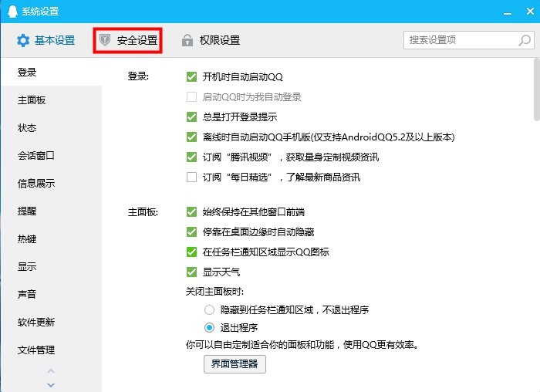Uncheck 停靠在桌面边缘时自动隐藏 checkbox
This screenshot has width=540, height=392.
click(x=191, y=231)
